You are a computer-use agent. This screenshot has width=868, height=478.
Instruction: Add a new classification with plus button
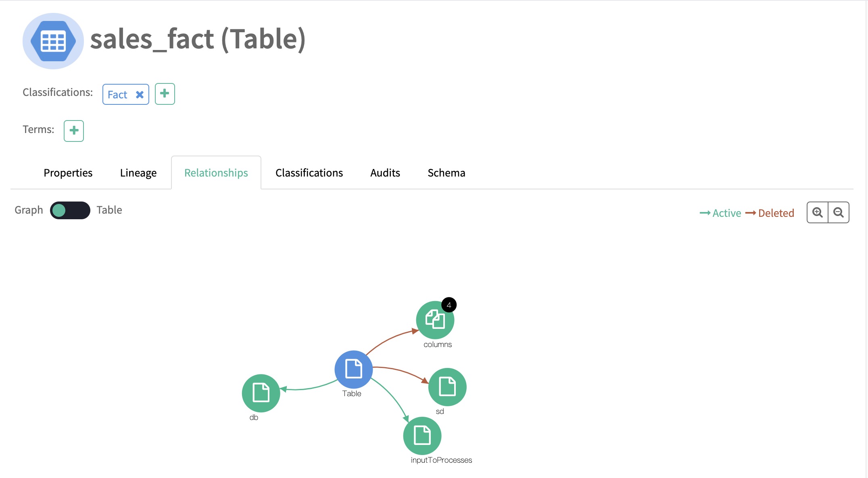coord(165,94)
